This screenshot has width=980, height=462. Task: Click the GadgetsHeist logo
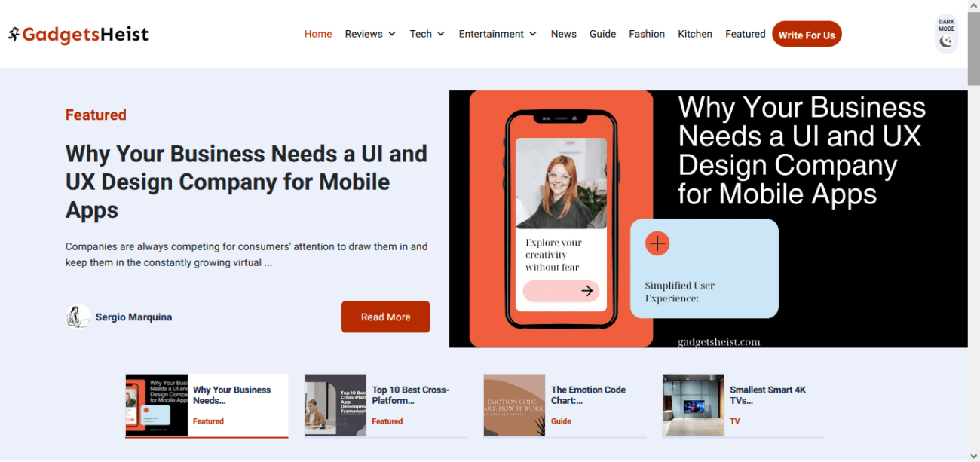pyautogui.click(x=78, y=35)
